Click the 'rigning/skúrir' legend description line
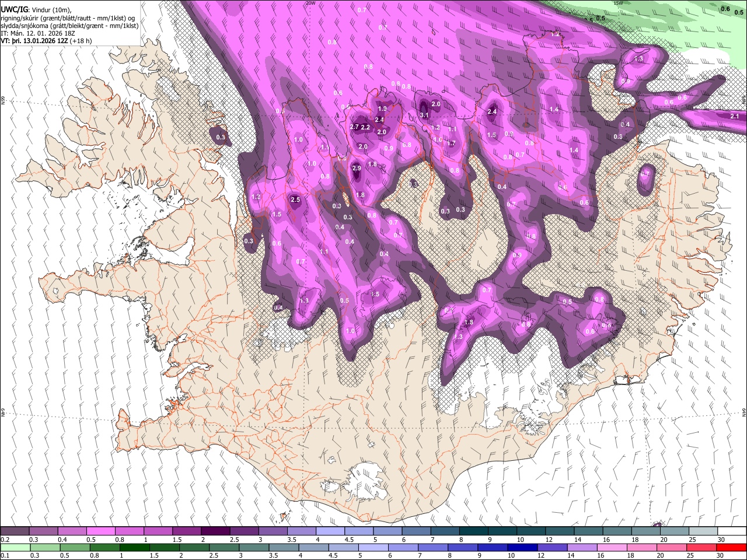Image resolution: width=747 pixels, height=560 pixels. point(68,18)
